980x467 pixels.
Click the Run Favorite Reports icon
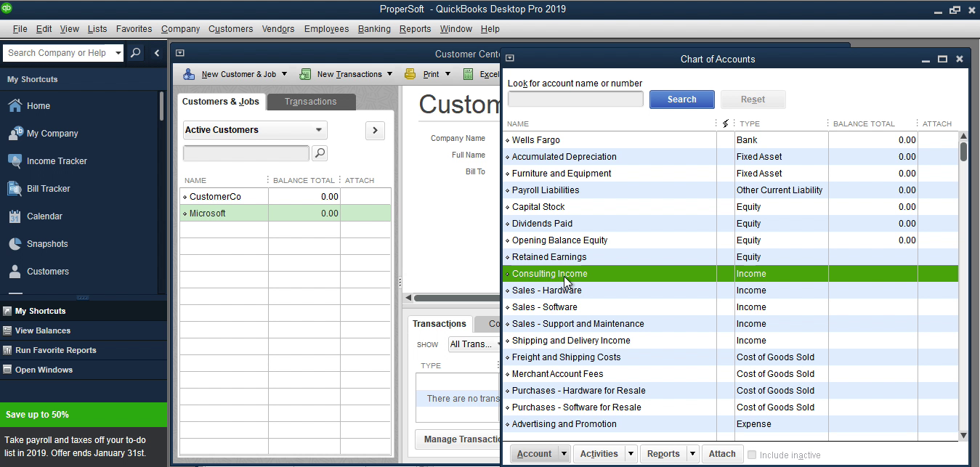tap(7, 350)
